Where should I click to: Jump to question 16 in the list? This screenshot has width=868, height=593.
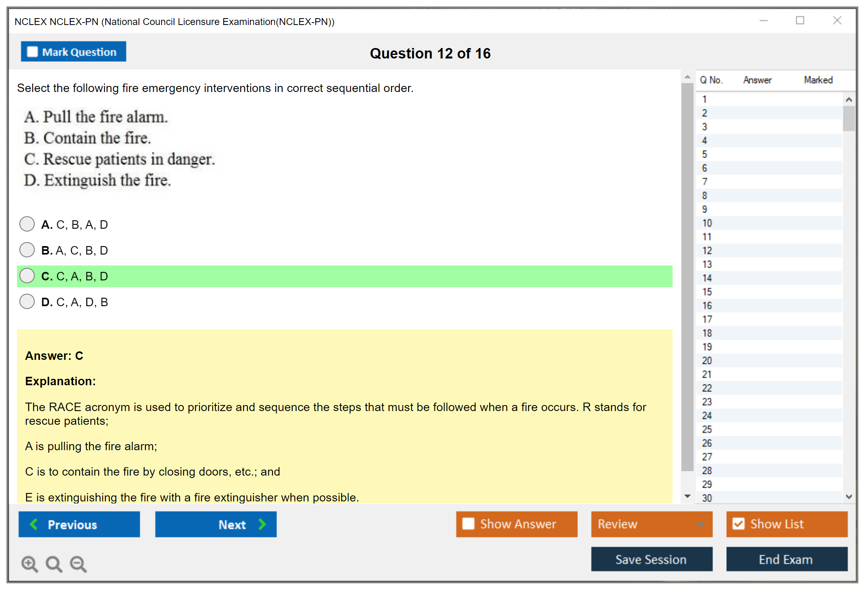707,305
